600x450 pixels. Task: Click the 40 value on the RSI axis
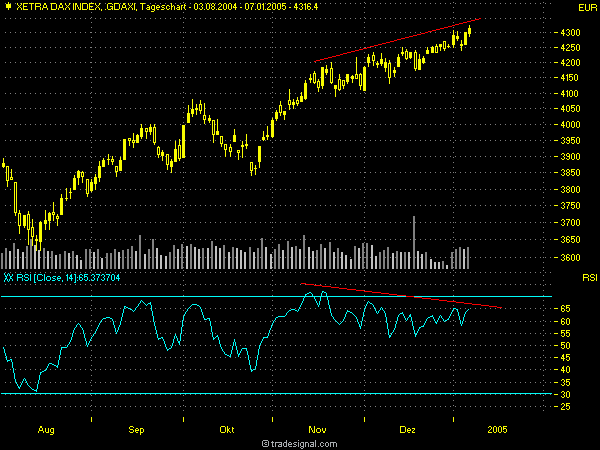(x=565, y=370)
